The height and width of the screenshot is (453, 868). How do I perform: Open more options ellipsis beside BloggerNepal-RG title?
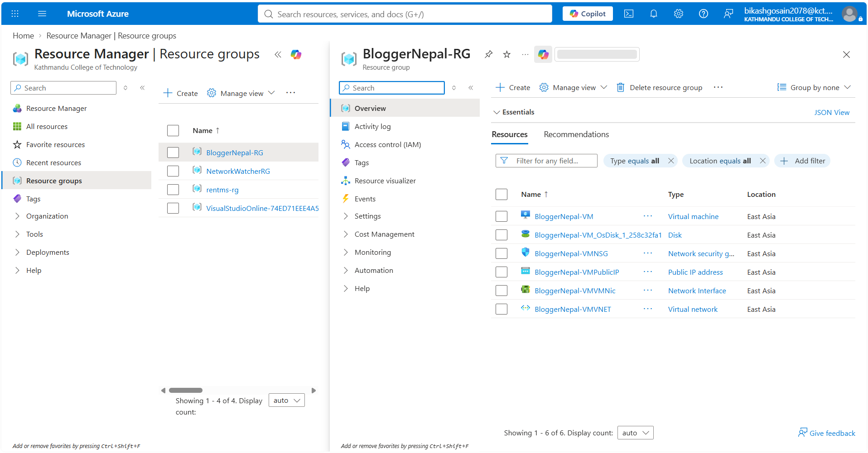[525, 54]
